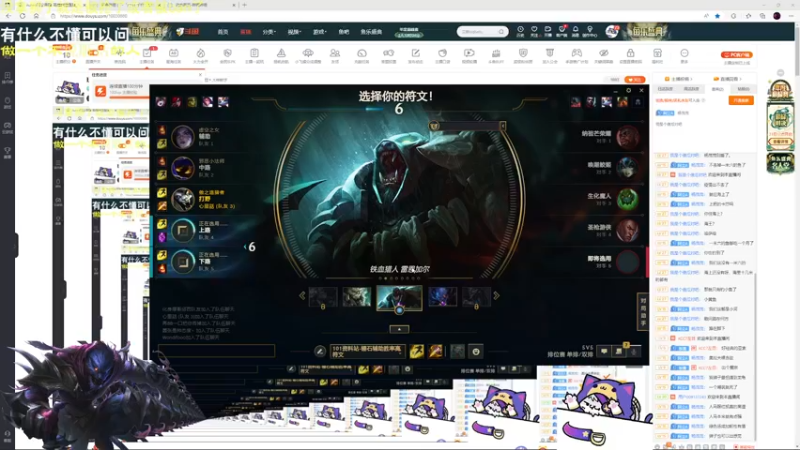Viewport: 800px width, 450px height.
Task: Open the emote picker next to the ward icon
Action: (476, 351)
